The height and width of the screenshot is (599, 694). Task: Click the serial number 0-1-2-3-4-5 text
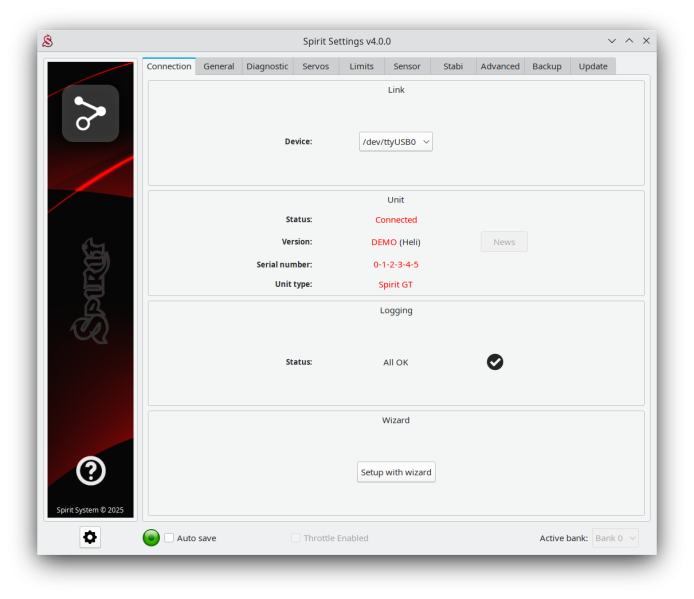point(396,264)
